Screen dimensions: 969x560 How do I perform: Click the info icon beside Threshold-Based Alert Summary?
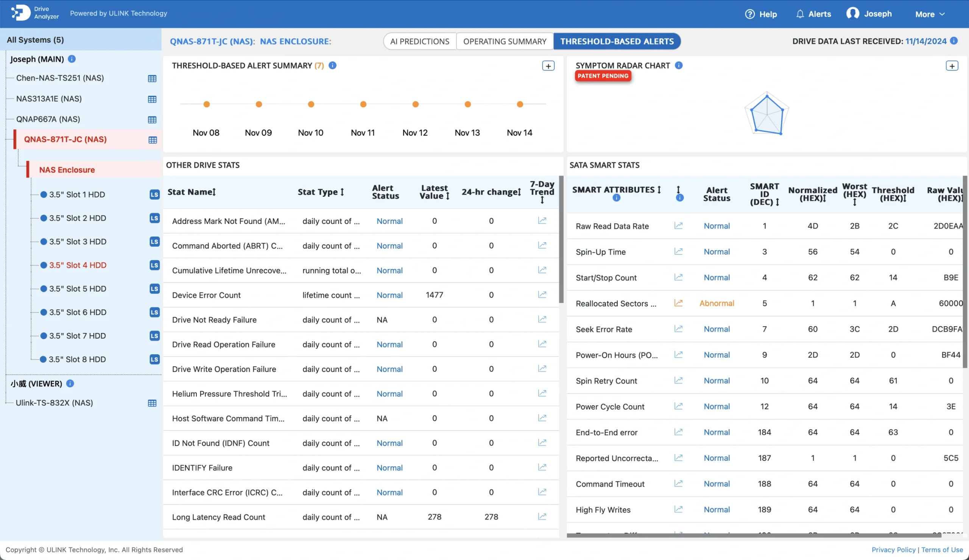[x=332, y=65]
